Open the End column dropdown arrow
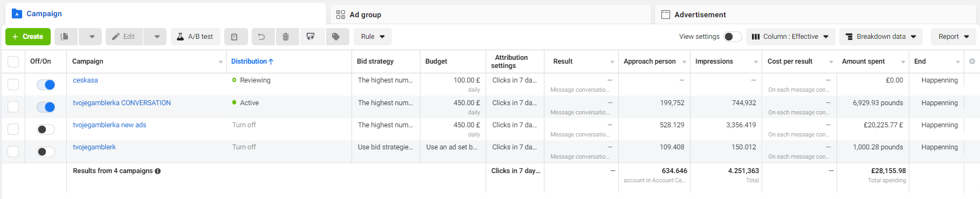Viewport: 980px width, 199px height. click(958, 62)
